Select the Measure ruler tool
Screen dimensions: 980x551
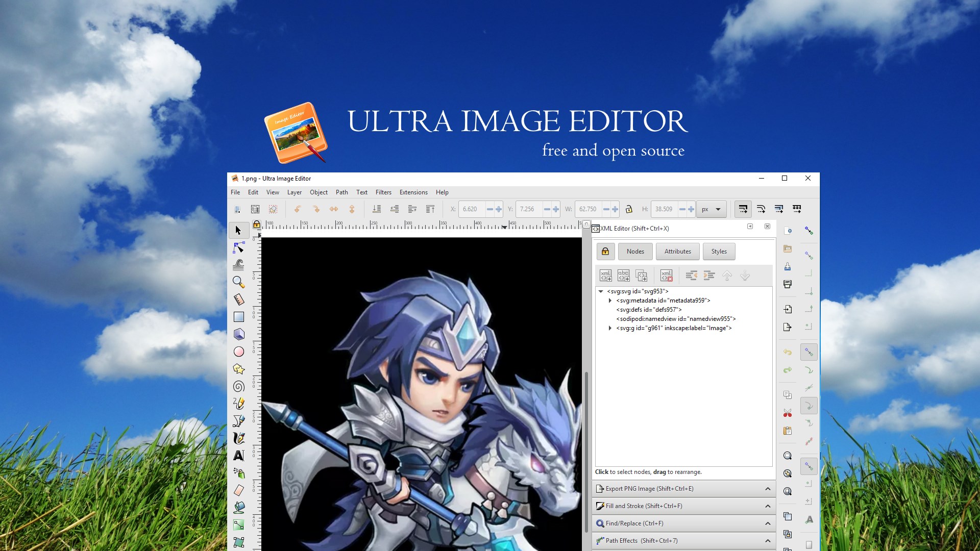(x=238, y=299)
